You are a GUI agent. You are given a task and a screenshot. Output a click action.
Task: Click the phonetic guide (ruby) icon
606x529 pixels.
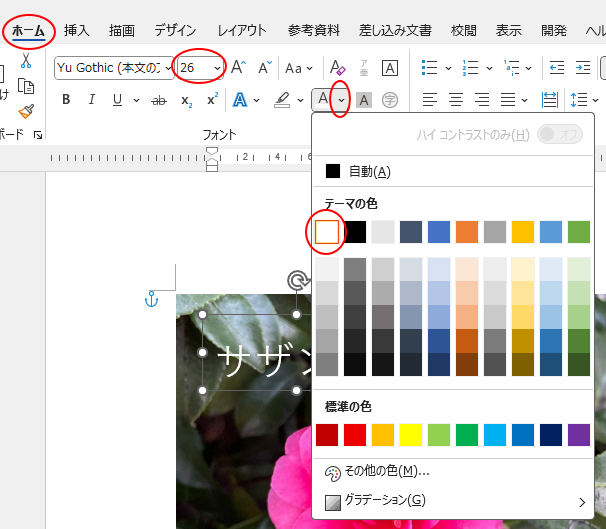pyautogui.click(x=364, y=68)
